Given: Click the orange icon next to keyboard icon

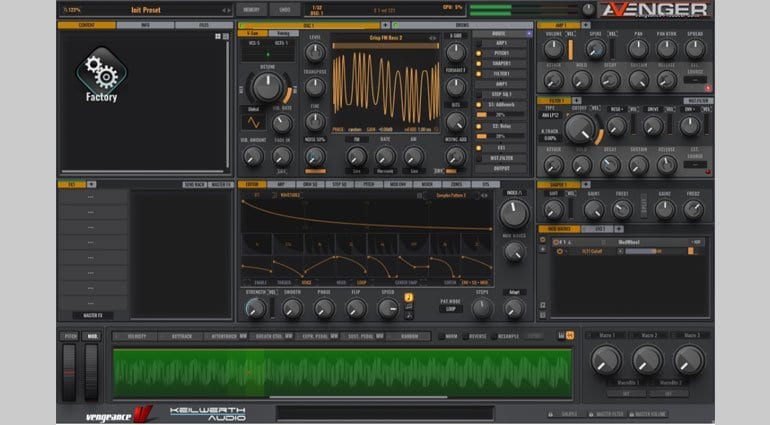Looking at the screenshot, I should coord(570,335).
